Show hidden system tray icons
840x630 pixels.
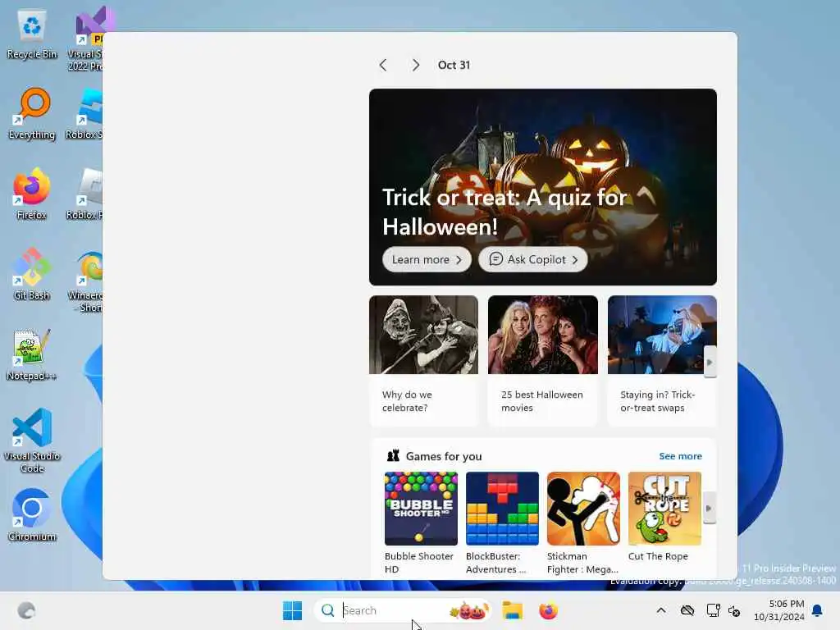661,610
